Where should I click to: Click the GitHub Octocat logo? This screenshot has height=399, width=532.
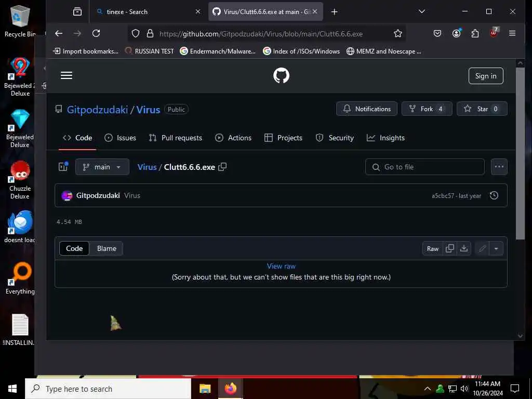[281, 75]
